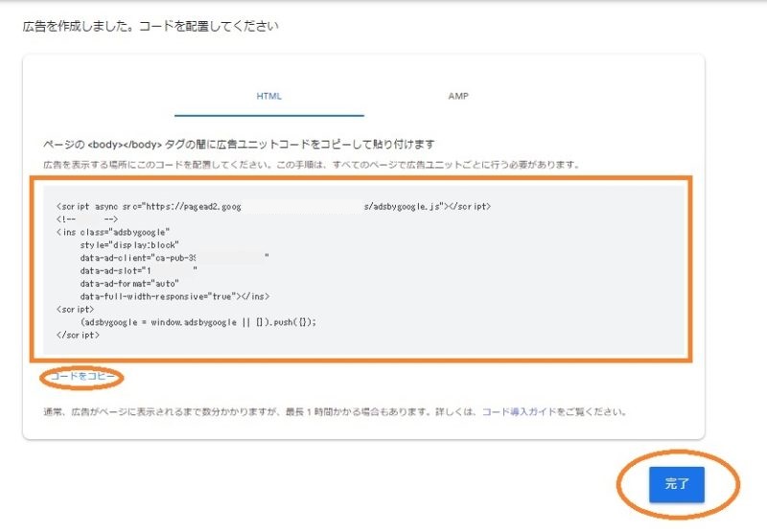Viewport: 767px width, 532px height.
Task: Click the body tag instruction text
Action: click(239, 144)
